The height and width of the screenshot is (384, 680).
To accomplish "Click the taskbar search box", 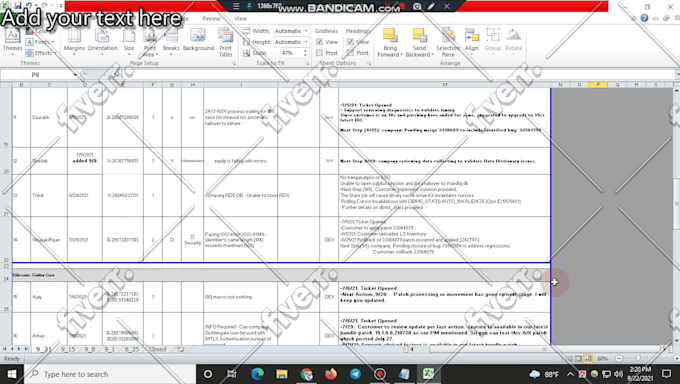I will (110, 374).
